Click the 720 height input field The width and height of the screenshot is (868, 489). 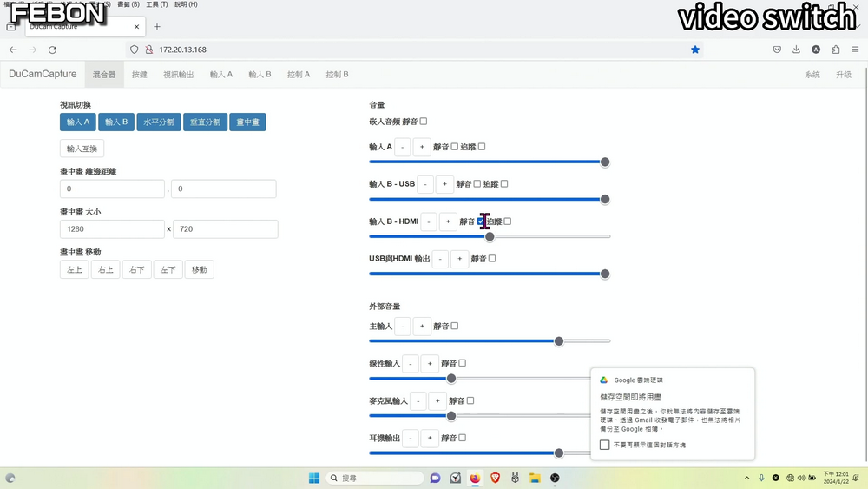tap(226, 228)
